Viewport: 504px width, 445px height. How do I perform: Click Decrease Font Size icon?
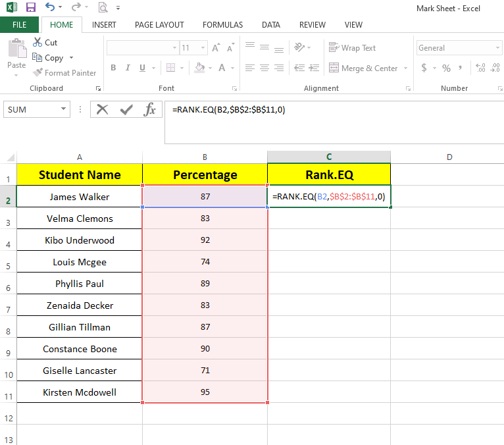[230, 48]
